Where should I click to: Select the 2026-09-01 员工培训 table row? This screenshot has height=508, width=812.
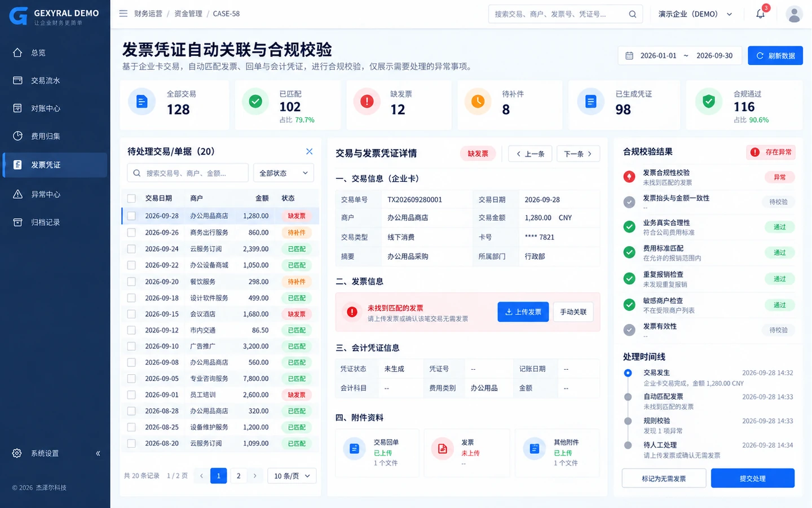[220, 395]
